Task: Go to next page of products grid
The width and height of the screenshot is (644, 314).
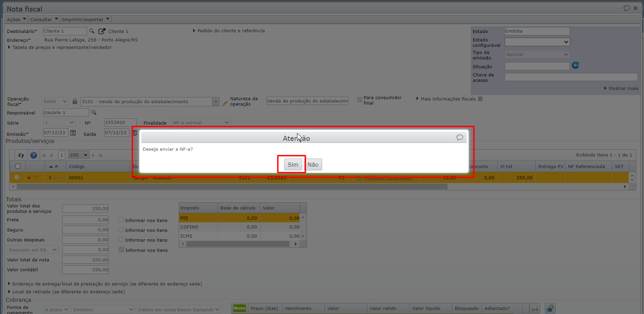Action: point(93,155)
